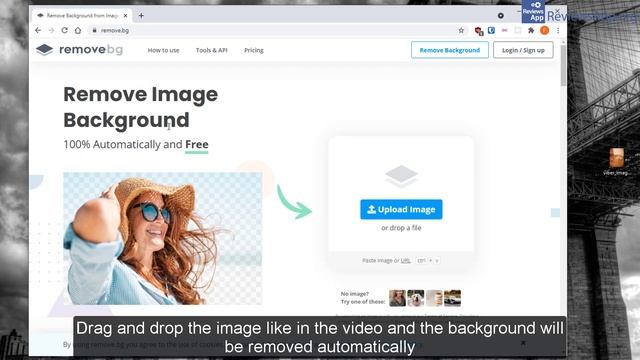The width and height of the screenshot is (640, 360).
Task: Go forward with the browser arrow
Action: [x=51, y=30]
